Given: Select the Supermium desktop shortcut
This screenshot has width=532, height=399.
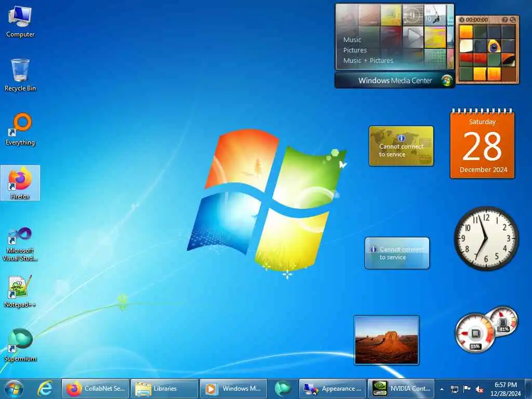Looking at the screenshot, I should 20,345.
